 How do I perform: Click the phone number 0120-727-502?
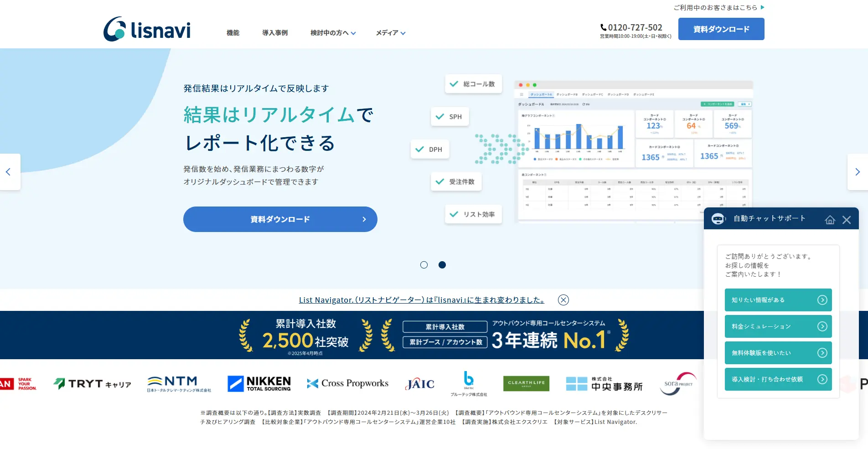pyautogui.click(x=635, y=27)
